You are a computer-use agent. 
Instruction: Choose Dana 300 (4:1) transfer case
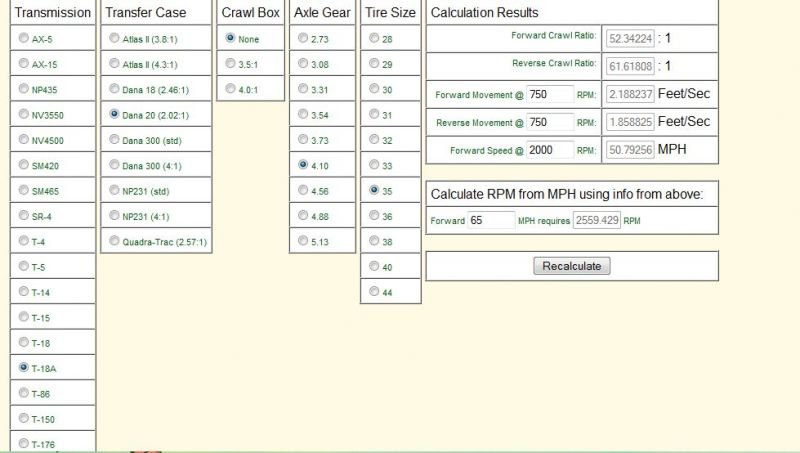tap(114, 165)
